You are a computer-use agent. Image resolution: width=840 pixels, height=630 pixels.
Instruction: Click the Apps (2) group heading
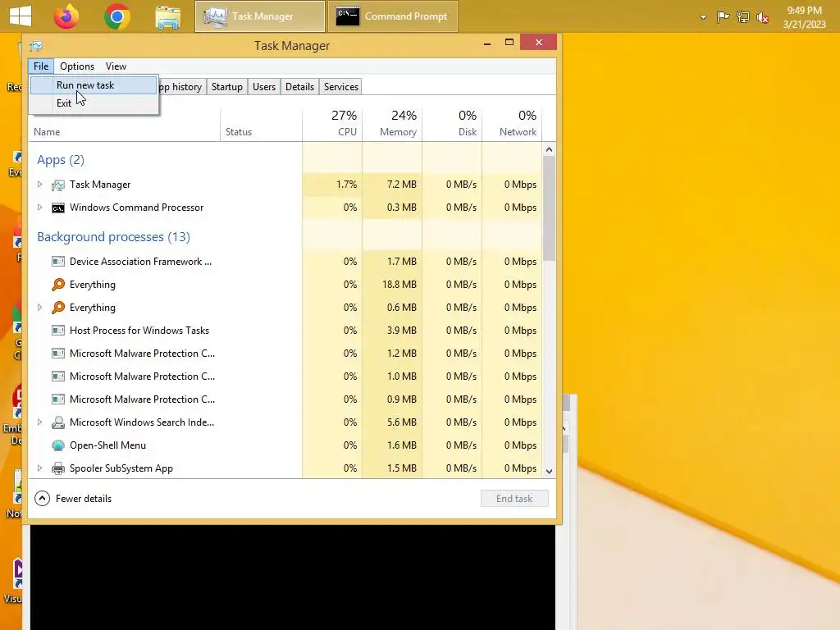(61, 160)
